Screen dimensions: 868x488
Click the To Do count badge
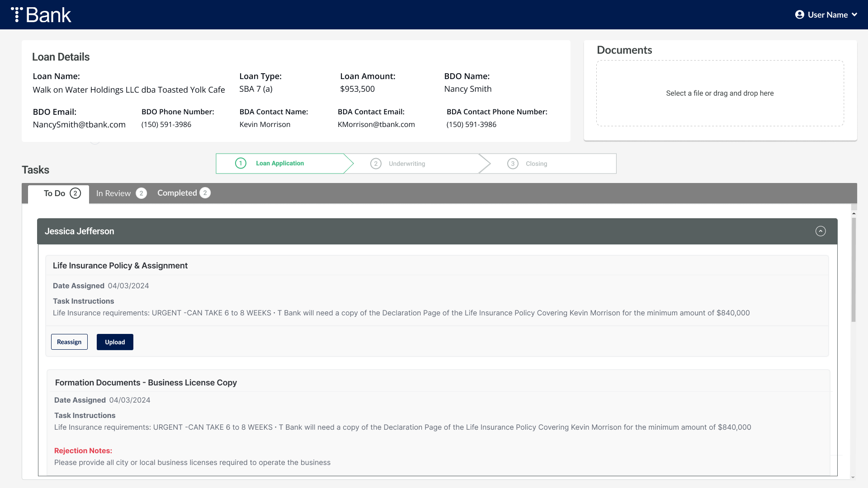point(75,193)
